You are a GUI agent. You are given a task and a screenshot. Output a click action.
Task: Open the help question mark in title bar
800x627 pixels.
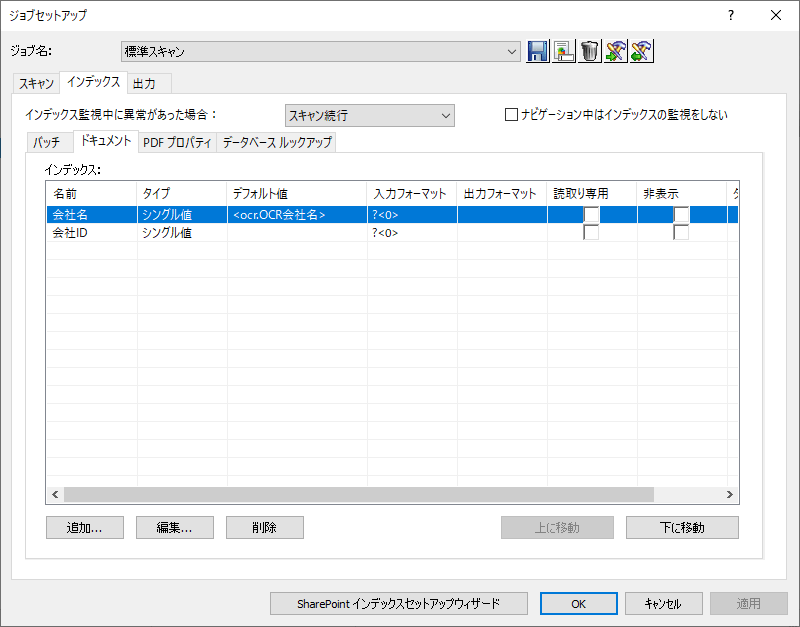(x=731, y=15)
